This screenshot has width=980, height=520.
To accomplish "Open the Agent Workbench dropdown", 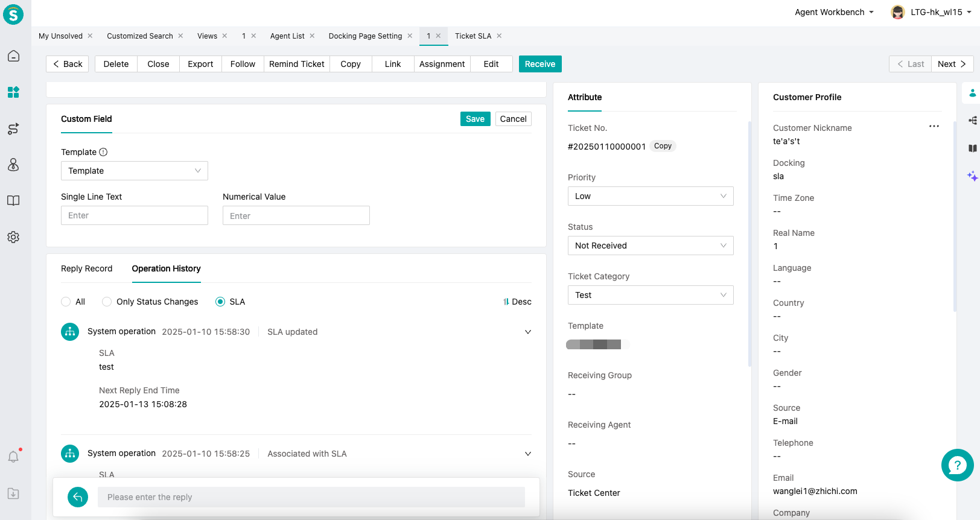I will pyautogui.click(x=834, y=12).
